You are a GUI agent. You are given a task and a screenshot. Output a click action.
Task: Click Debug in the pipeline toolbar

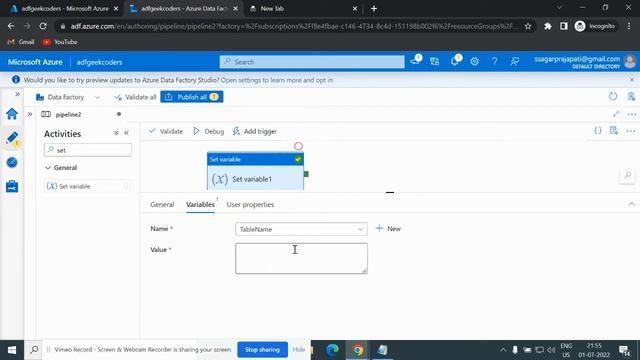point(209,131)
